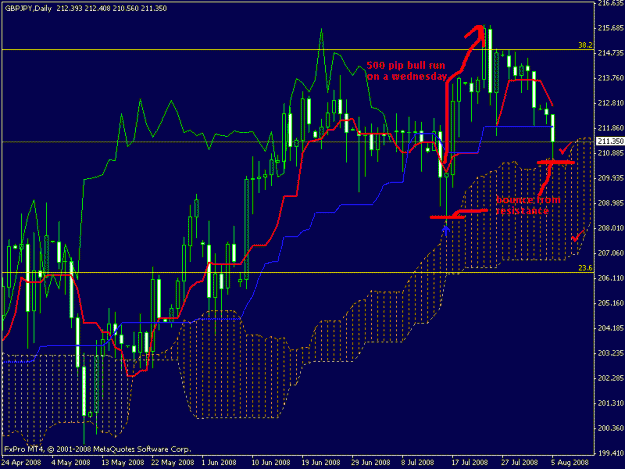Click the 8 Jul 2008 date label

pyautogui.click(x=418, y=462)
